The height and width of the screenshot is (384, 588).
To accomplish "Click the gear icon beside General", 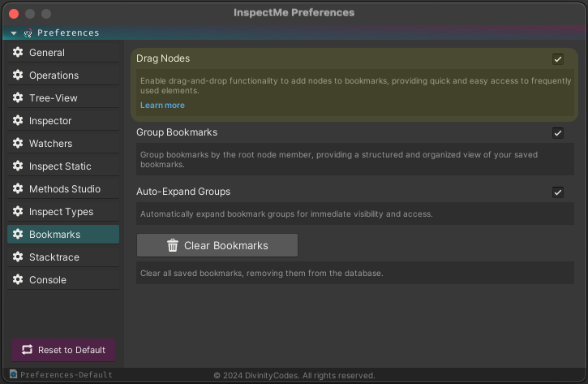I will coord(18,52).
